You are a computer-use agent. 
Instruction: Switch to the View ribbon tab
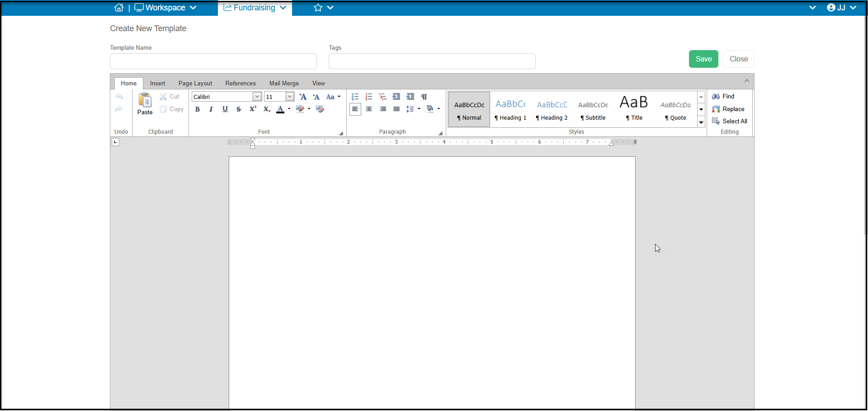tap(319, 83)
